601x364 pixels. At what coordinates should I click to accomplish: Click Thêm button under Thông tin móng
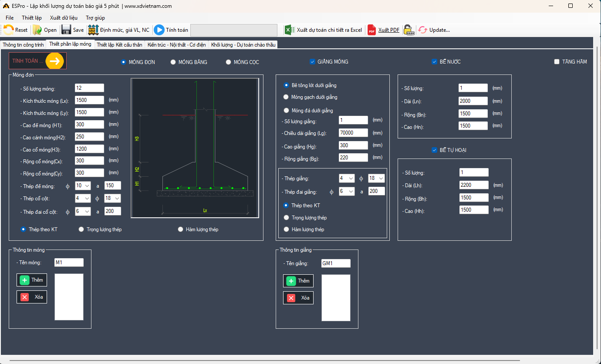[x=32, y=280]
